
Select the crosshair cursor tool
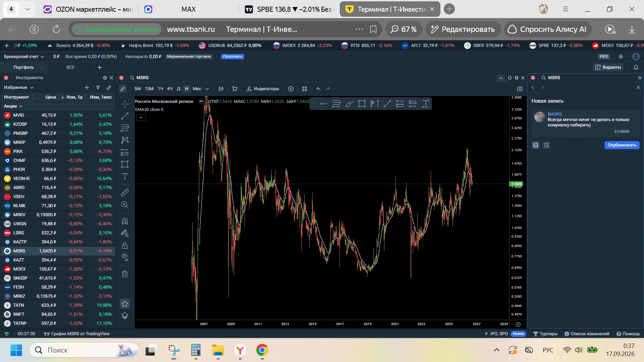point(125,104)
